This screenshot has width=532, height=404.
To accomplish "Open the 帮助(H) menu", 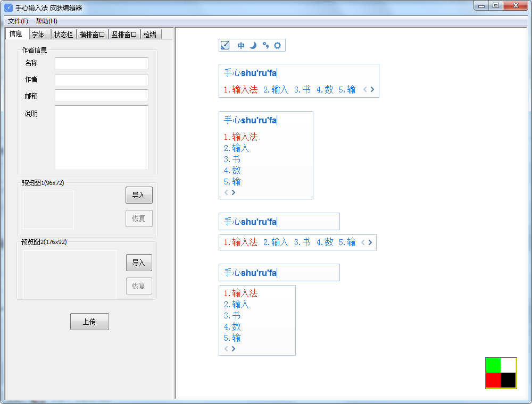I will click(46, 21).
